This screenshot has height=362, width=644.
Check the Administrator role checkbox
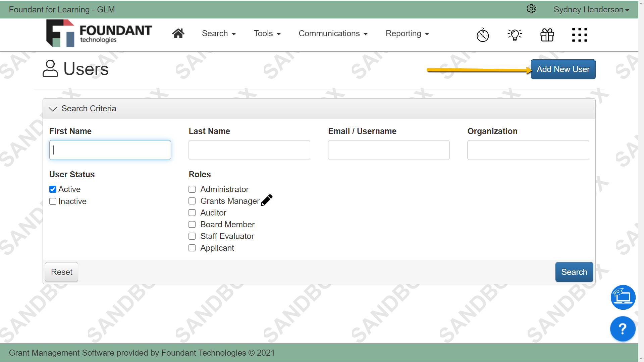pos(192,189)
